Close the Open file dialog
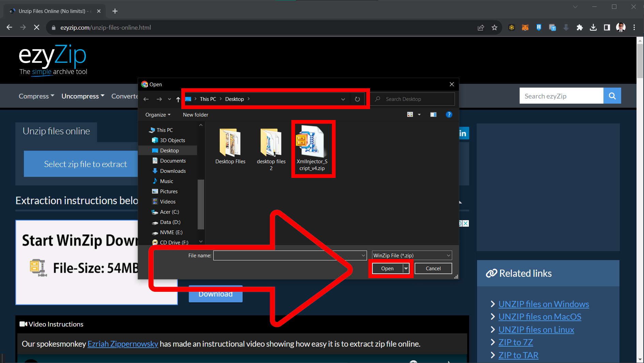The height and width of the screenshot is (363, 644). point(451,84)
